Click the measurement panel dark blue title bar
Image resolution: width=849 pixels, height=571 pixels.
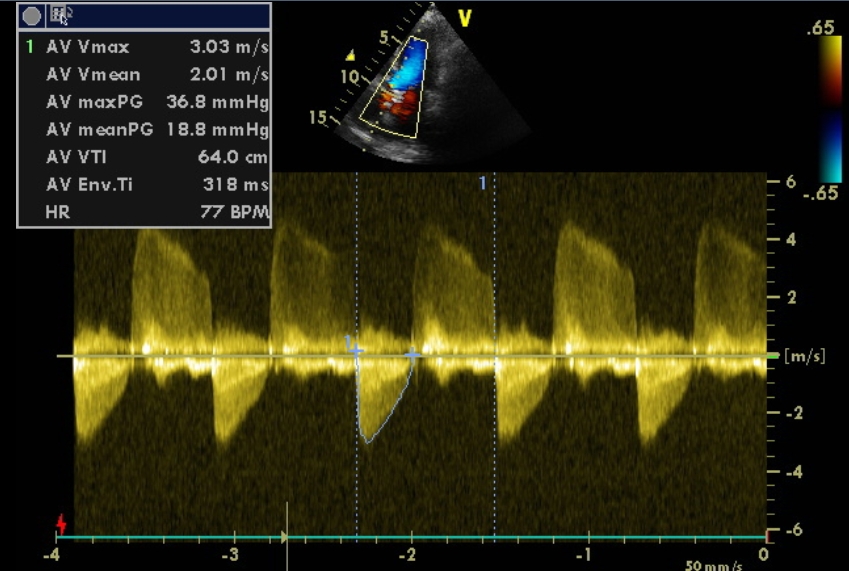(144, 16)
